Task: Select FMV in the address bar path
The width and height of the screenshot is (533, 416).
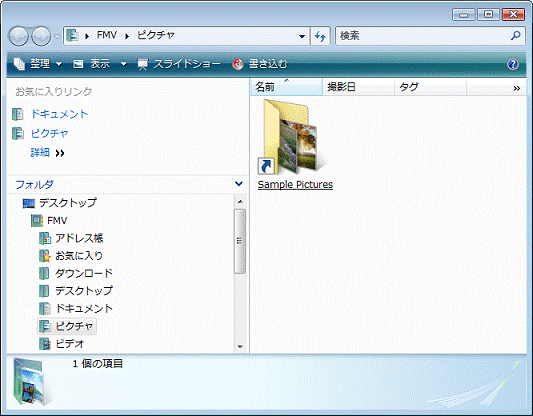Action: (x=107, y=35)
